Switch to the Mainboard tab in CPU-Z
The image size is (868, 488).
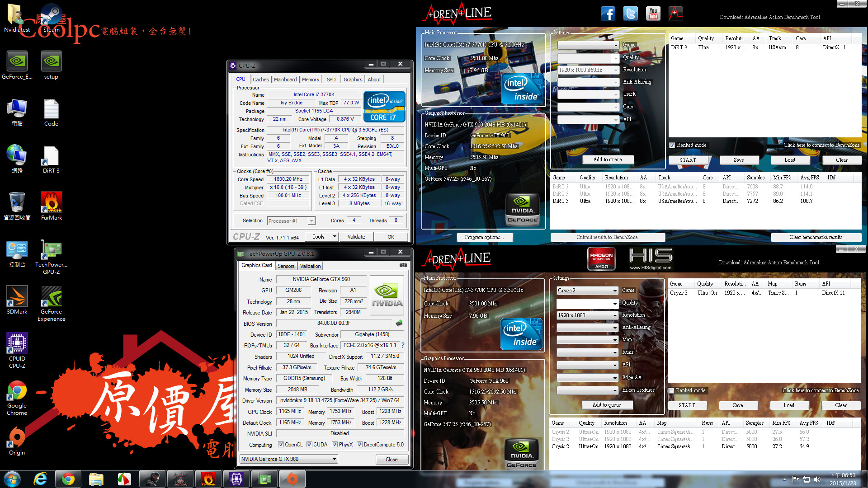[285, 80]
